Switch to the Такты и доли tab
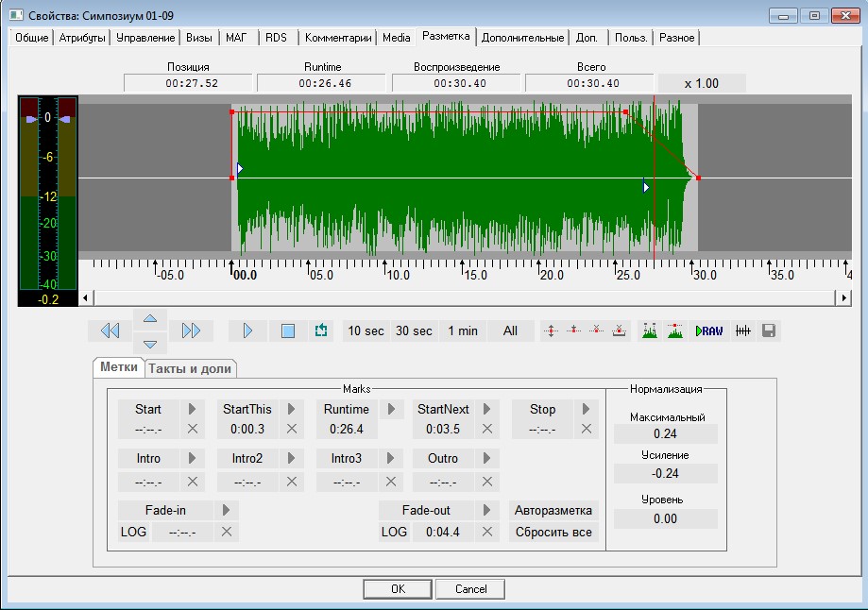This screenshot has width=868, height=610. click(190, 368)
